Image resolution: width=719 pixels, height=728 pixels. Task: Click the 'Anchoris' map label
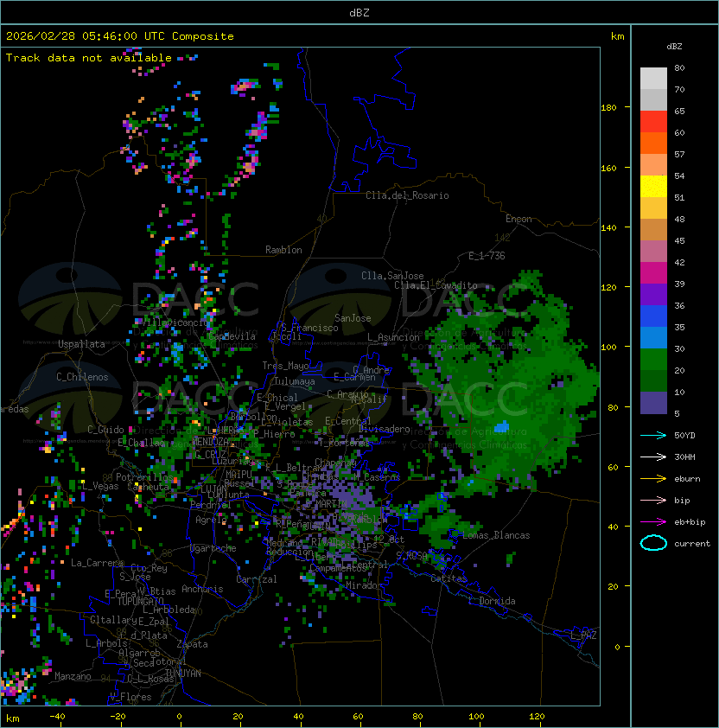coord(202,589)
